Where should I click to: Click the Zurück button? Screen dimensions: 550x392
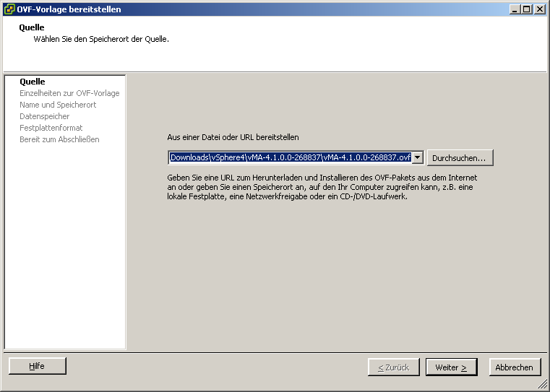[393, 367]
